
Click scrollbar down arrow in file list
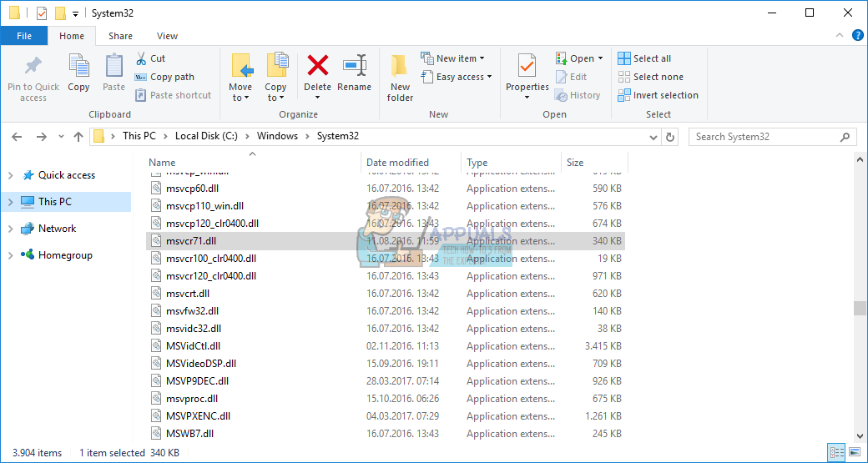pos(859,437)
